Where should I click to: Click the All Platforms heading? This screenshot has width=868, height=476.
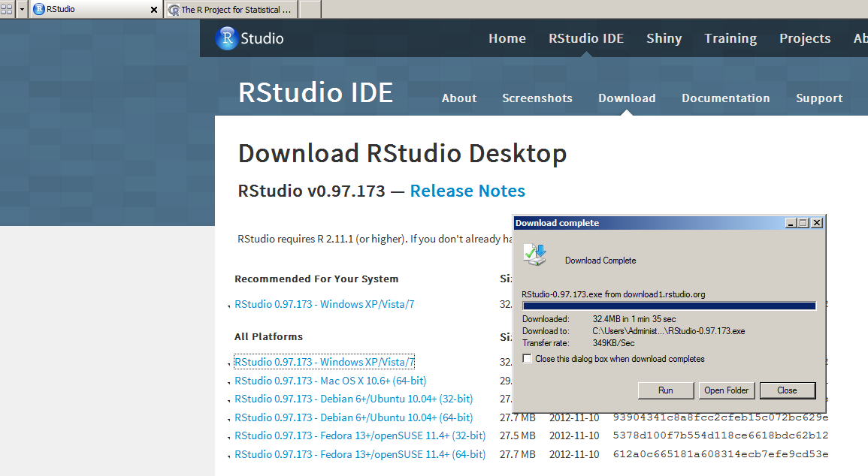pyautogui.click(x=268, y=336)
